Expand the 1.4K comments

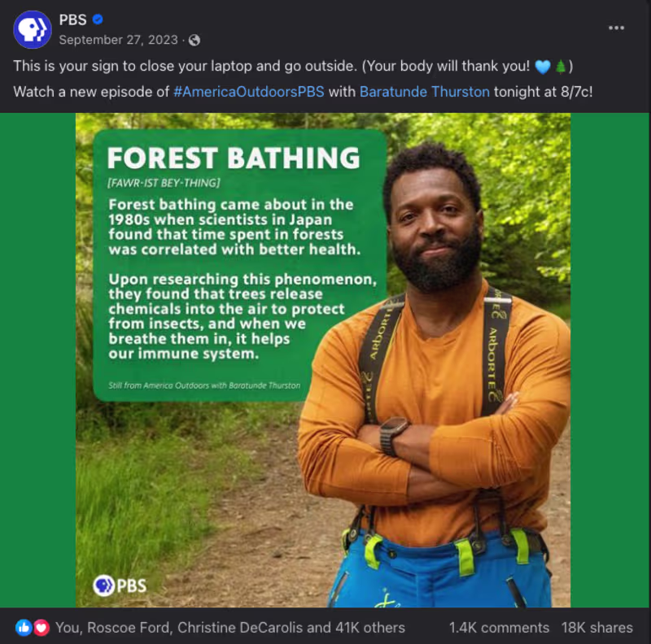pyautogui.click(x=499, y=628)
